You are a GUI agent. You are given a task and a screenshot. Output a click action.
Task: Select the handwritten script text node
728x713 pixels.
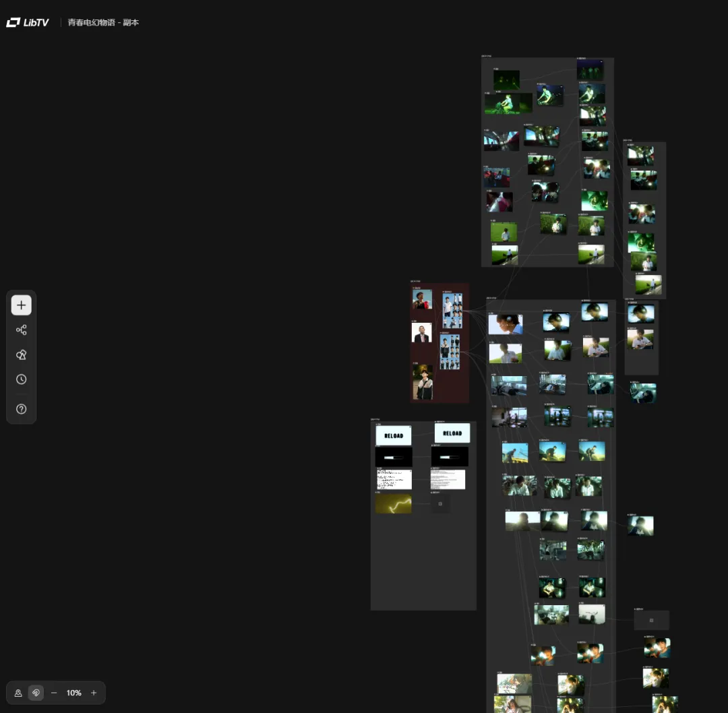coord(394,480)
